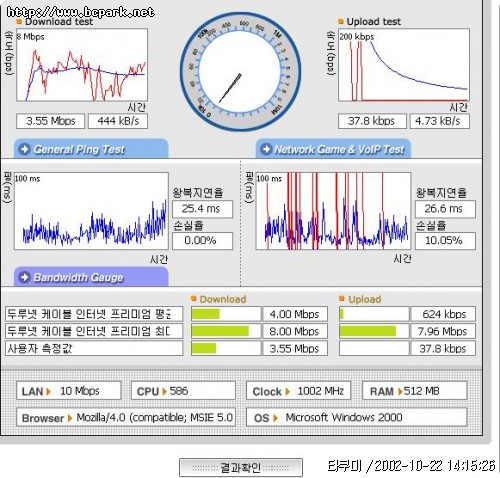
Task: Click the 37.8 kbps user upload bar
Action: (374, 348)
